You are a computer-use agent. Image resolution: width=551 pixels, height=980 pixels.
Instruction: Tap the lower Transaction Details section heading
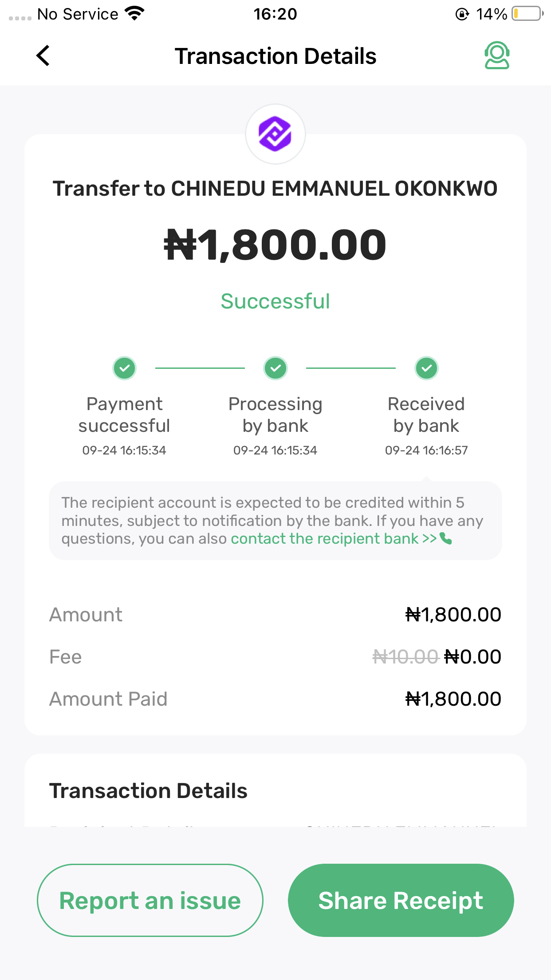(148, 791)
